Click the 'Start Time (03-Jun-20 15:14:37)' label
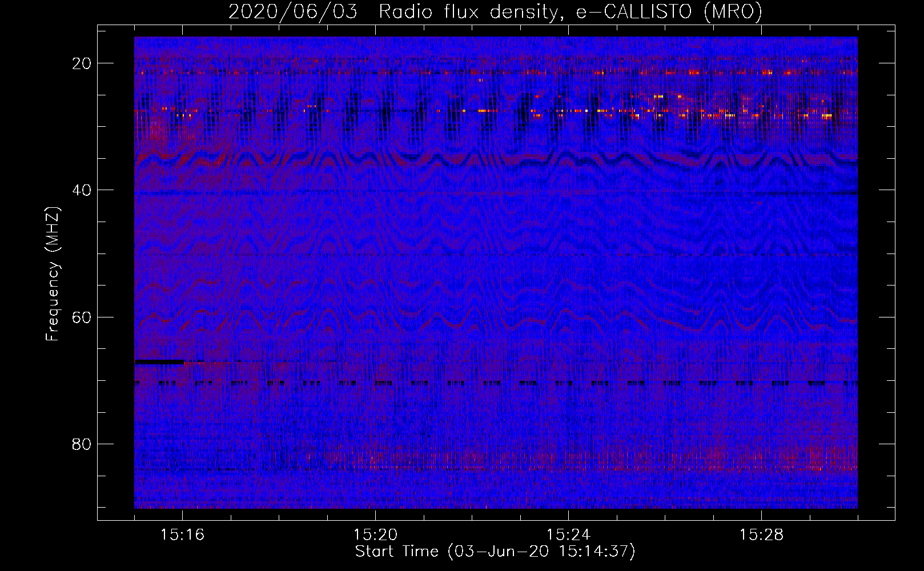Screen dimensions: 924x571 point(495,552)
